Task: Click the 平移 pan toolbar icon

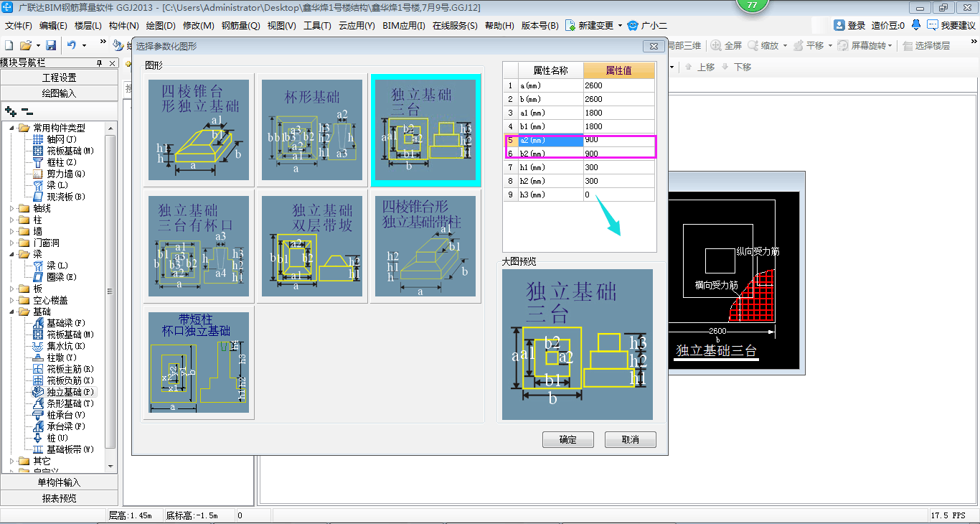Action: (x=798, y=45)
